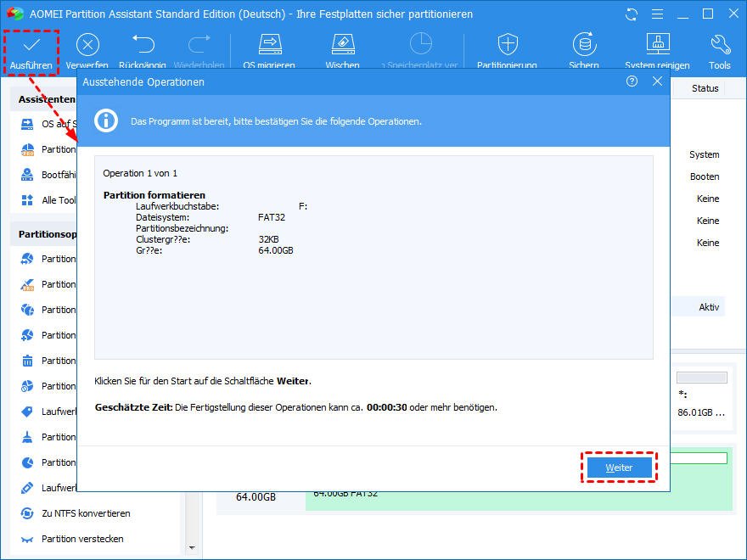Viewport: 747px width, 560px height.
Task: Open the hamburger menu in title bar
Action: click(657, 14)
